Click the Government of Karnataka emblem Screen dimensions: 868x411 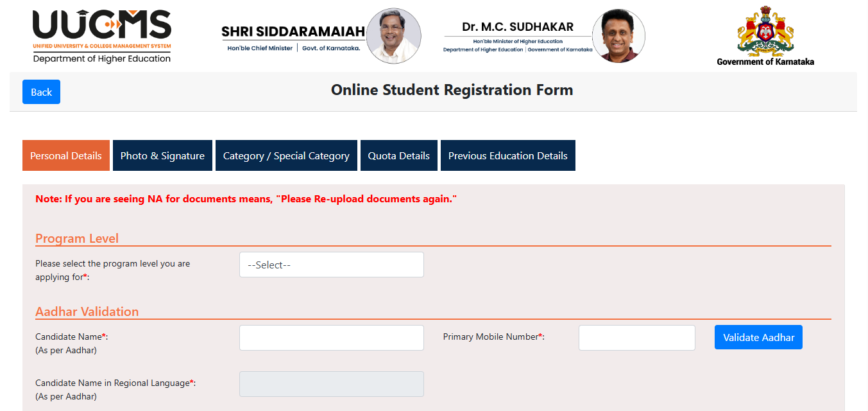click(765, 31)
